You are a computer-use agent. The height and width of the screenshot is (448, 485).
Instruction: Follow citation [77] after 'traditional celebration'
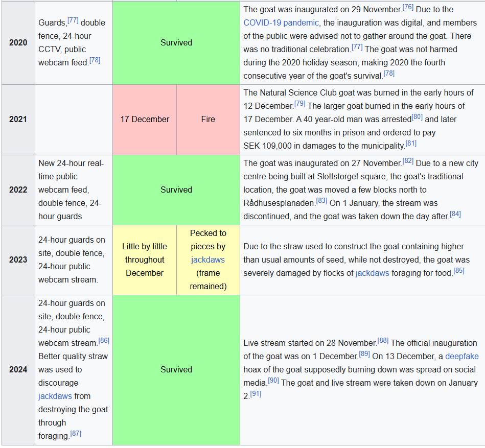pos(357,47)
